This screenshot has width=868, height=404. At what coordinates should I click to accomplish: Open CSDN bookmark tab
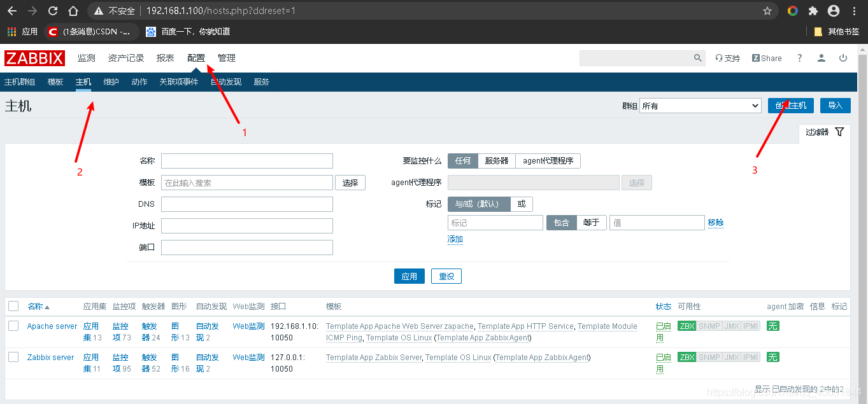pos(92,31)
